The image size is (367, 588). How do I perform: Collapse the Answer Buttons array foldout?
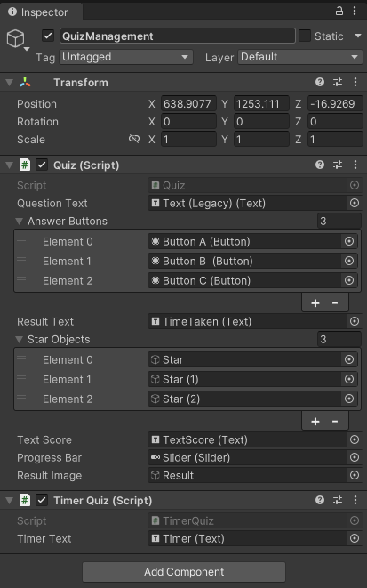pyautogui.click(x=19, y=222)
